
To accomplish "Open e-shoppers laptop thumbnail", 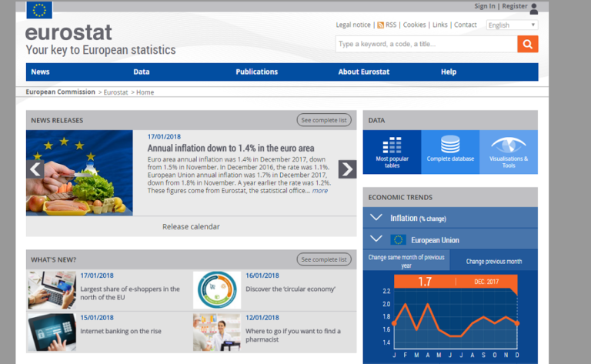I will point(52,290).
